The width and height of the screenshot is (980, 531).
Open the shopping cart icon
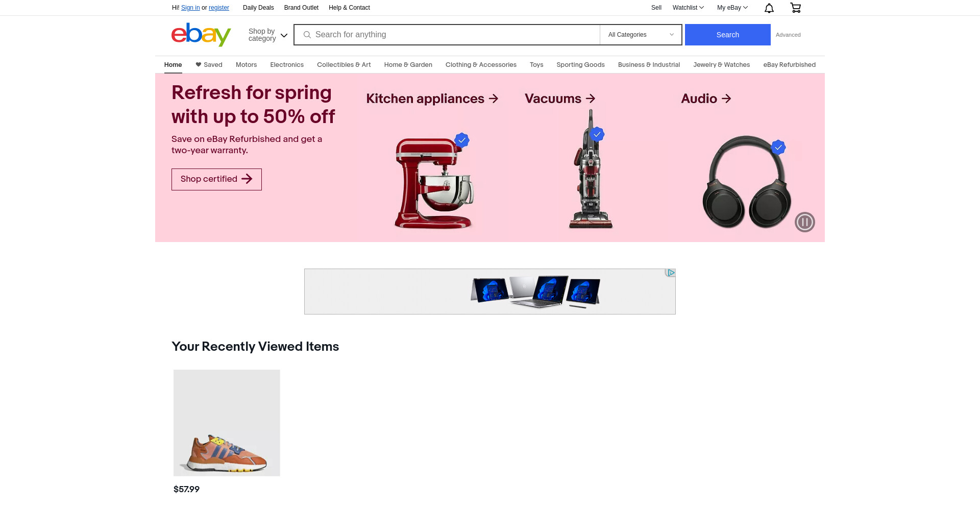[x=795, y=8]
